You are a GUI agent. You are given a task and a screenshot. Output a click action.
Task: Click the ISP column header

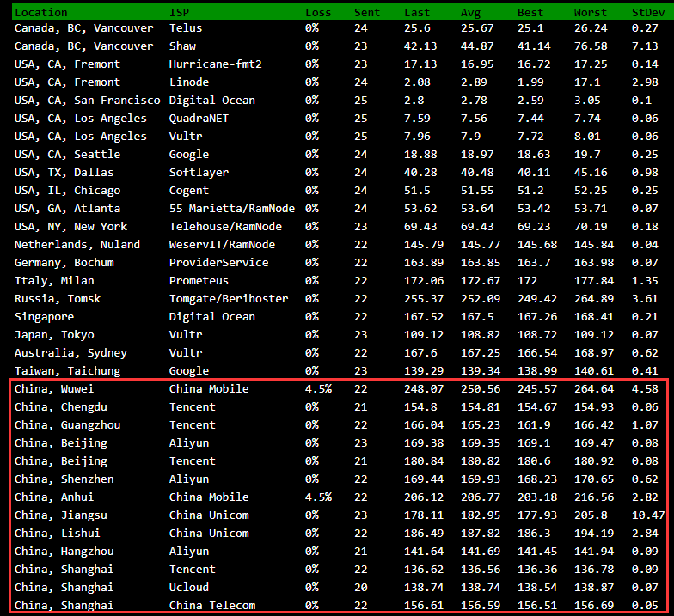coord(179,12)
